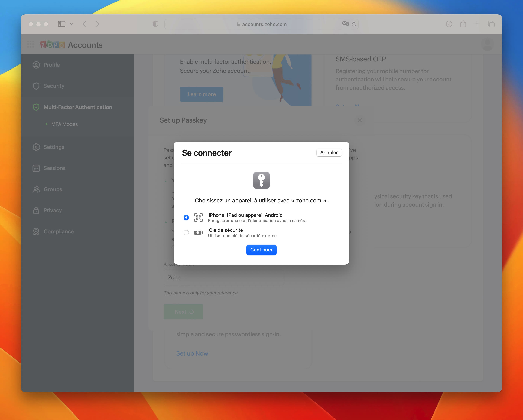Click the Next button
The height and width of the screenshot is (420, 523).
click(x=183, y=312)
